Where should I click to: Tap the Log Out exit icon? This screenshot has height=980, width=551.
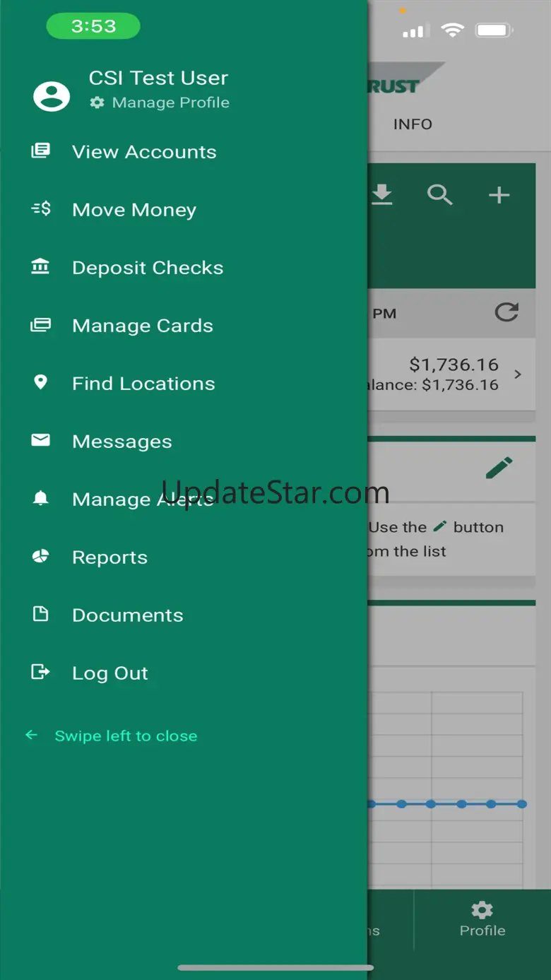(x=41, y=672)
